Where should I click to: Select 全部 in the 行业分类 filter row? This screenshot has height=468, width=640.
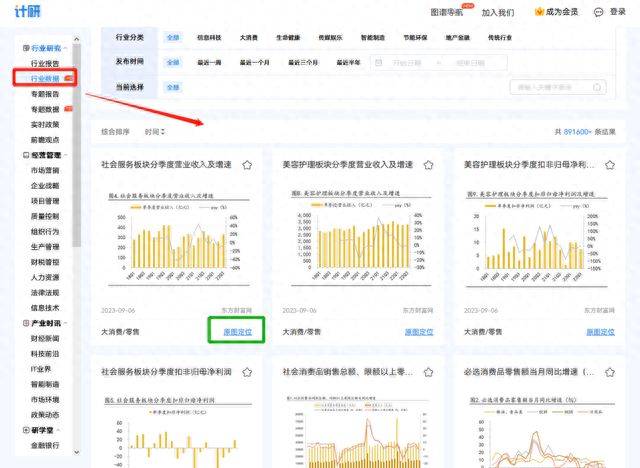pyautogui.click(x=173, y=38)
